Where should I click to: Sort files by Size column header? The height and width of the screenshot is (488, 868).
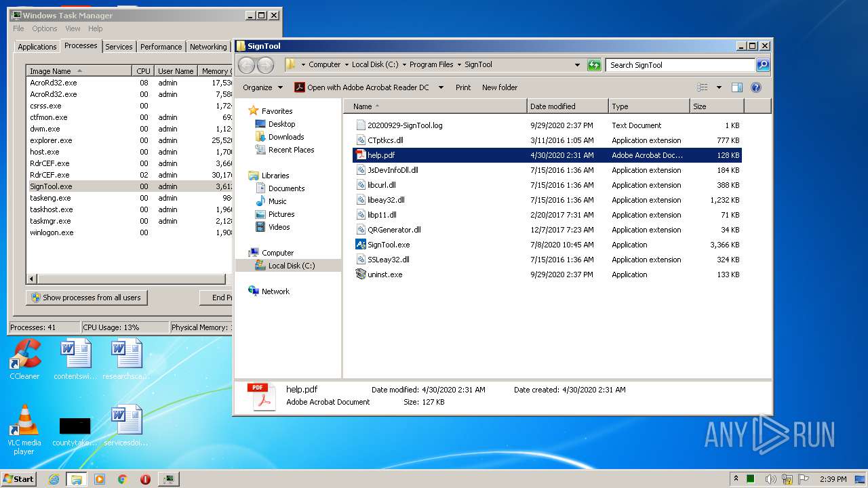pos(717,106)
